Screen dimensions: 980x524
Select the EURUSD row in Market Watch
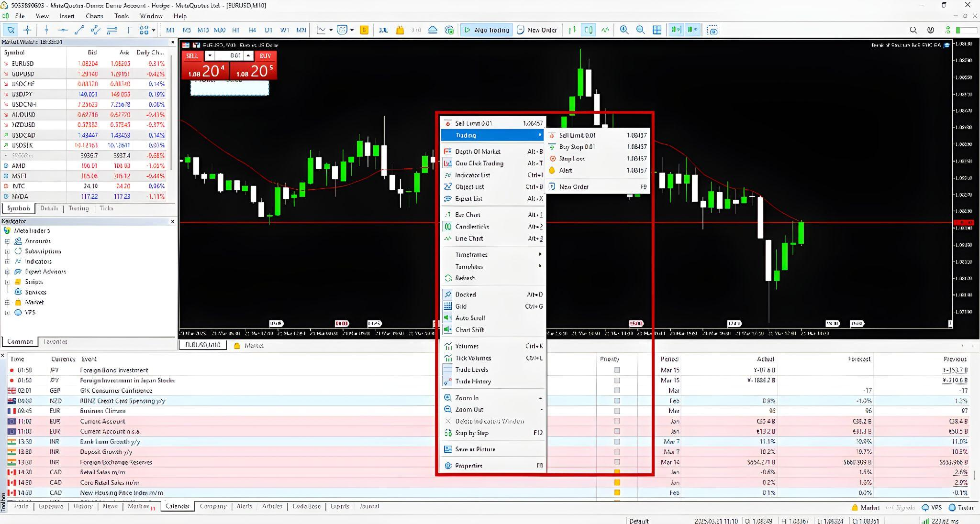point(84,64)
